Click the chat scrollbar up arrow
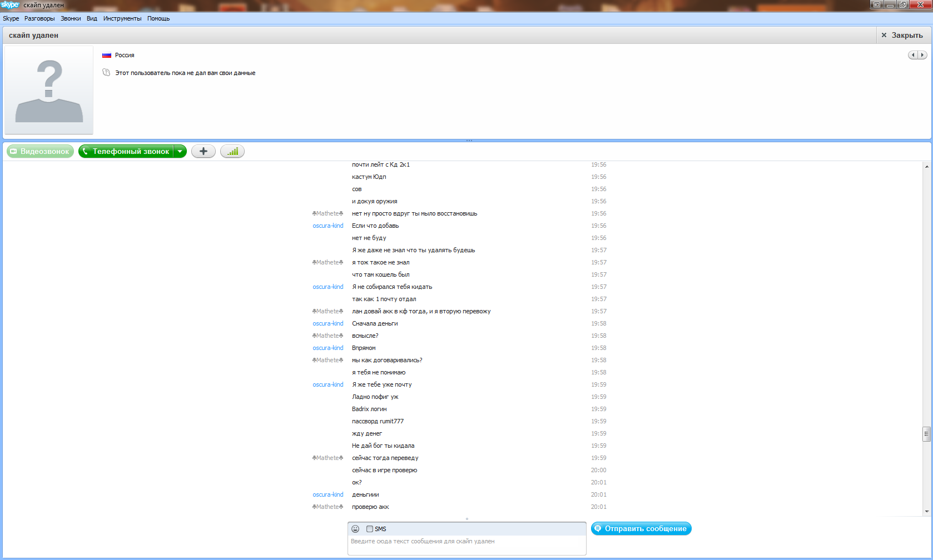Screen dimensions: 933x560 (926, 166)
